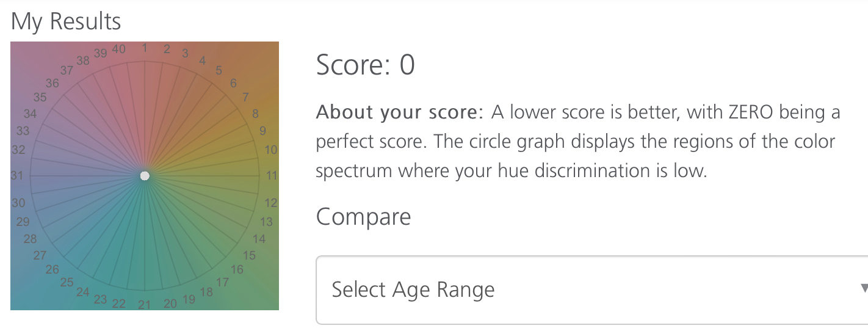
Task: Click number 19 on the hue circle
Action: point(189,299)
